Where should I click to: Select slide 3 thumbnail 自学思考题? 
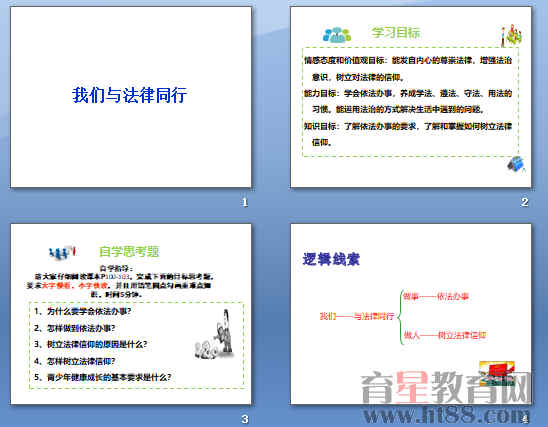pyautogui.click(x=131, y=314)
